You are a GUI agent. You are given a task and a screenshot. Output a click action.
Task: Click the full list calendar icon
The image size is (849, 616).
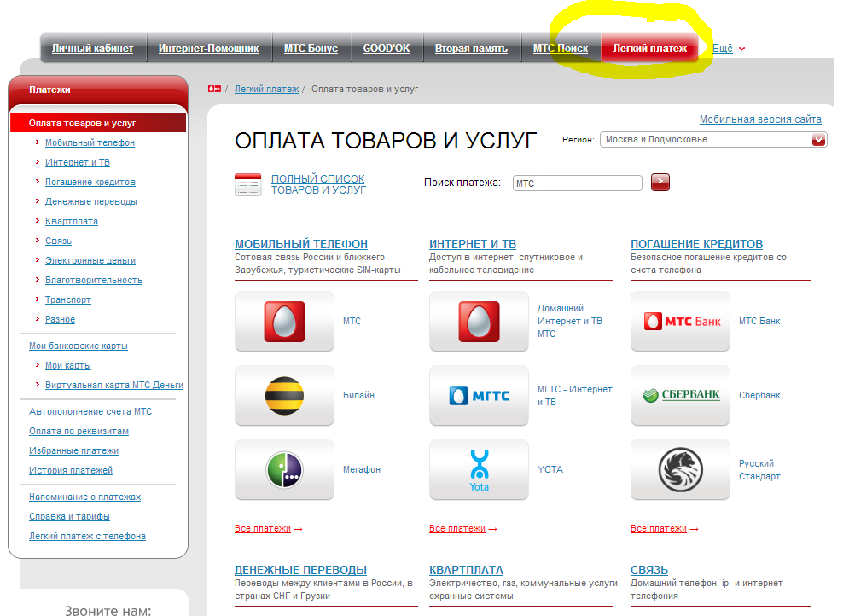pos(248,184)
